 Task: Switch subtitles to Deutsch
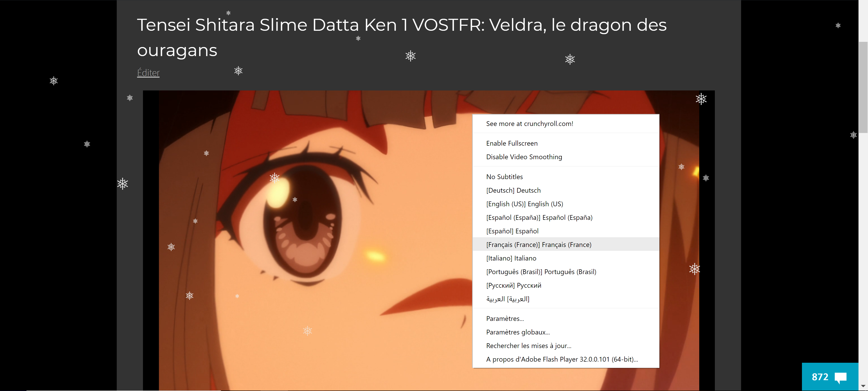[x=566, y=190]
